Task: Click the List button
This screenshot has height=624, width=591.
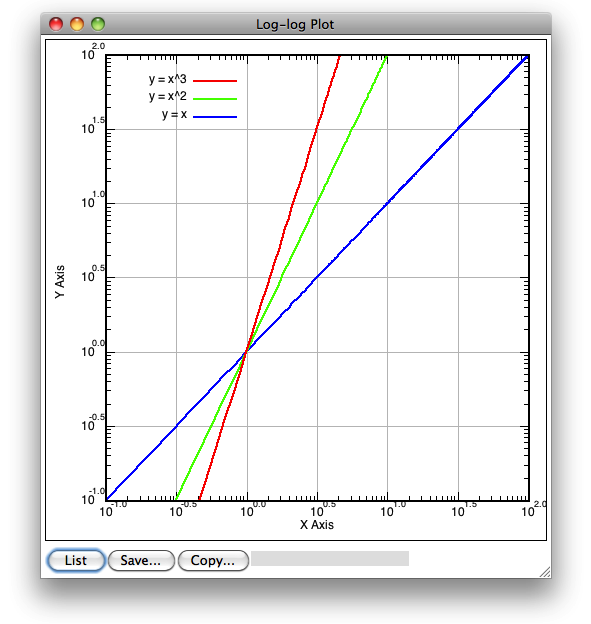Action: pos(76,560)
